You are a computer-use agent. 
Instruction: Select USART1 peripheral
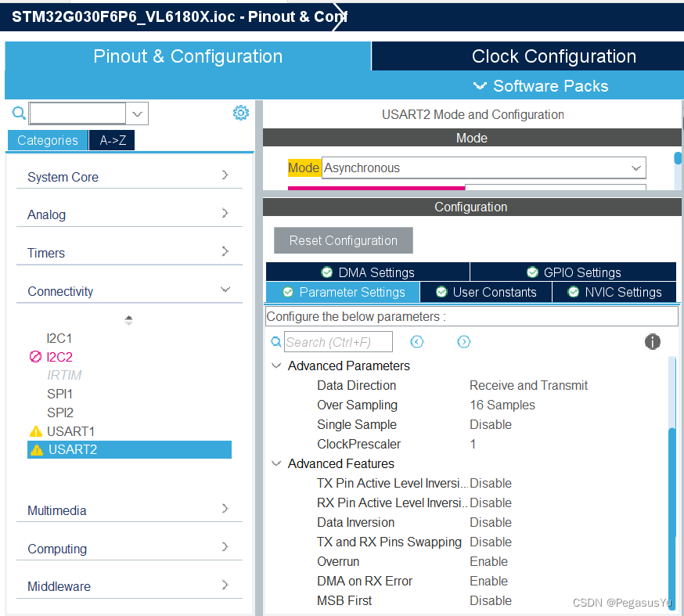70,431
